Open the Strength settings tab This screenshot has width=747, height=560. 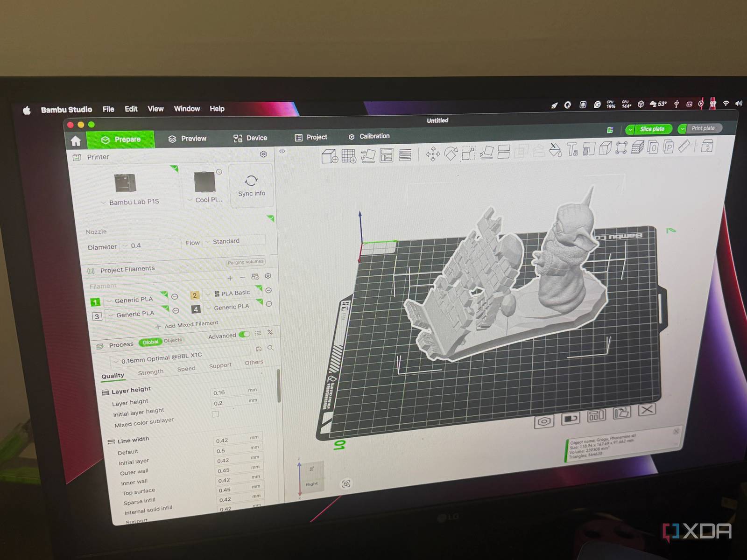coord(151,372)
